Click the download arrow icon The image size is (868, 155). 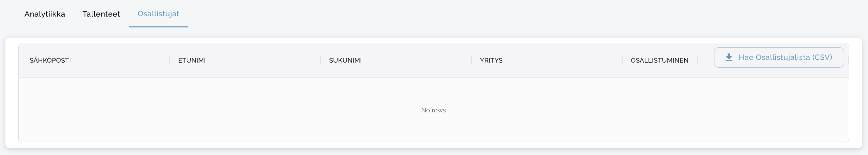729,58
